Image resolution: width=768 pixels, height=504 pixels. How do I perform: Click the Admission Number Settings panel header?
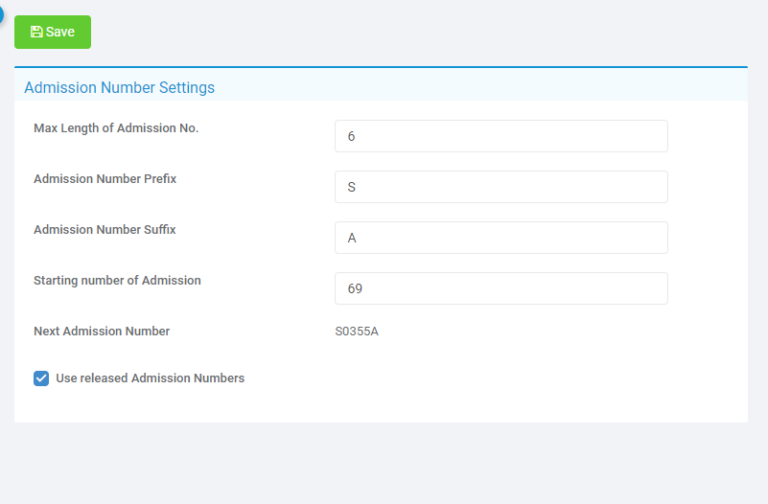point(119,87)
